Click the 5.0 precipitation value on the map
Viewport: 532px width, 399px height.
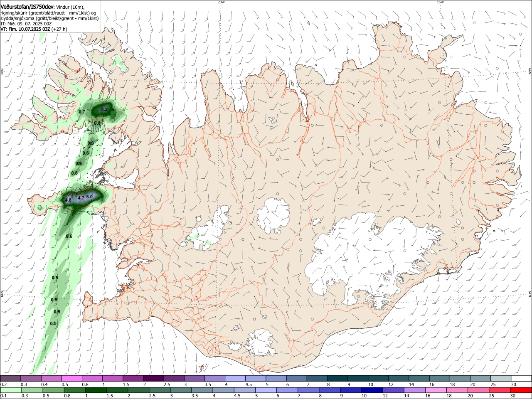pyautogui.click(x=89, y=197)
